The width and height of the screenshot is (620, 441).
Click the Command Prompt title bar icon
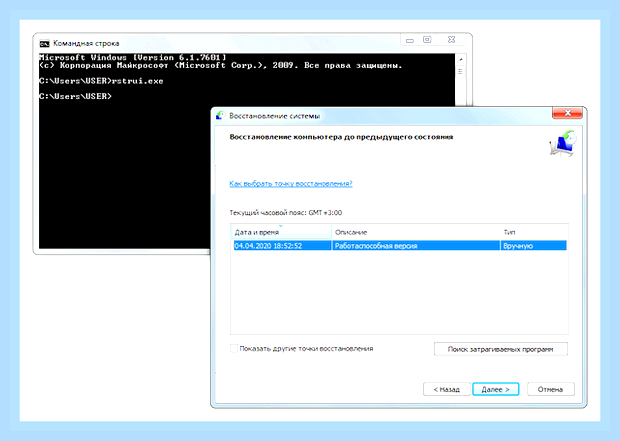click(x=44, y=44)
